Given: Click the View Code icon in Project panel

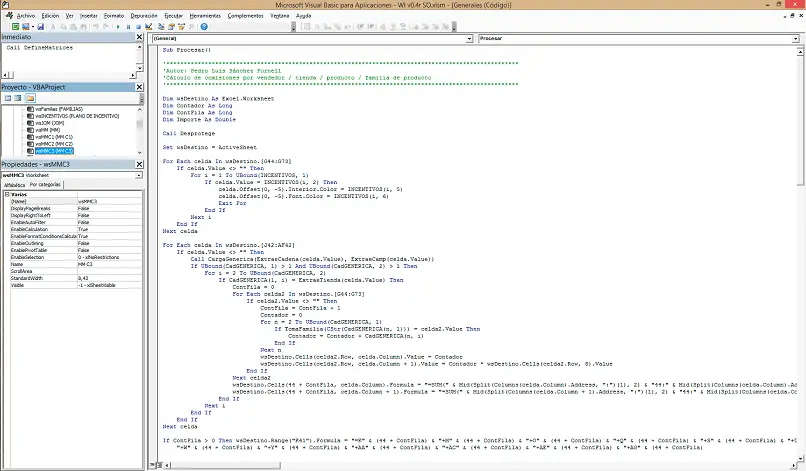Looking at the screenshot, I should 6,98.
